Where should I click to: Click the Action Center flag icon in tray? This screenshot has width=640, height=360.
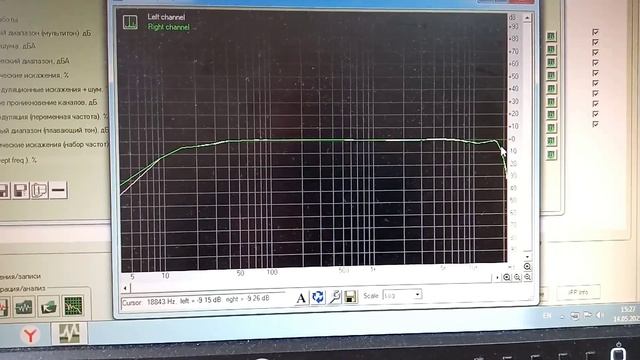click(587, 315)
